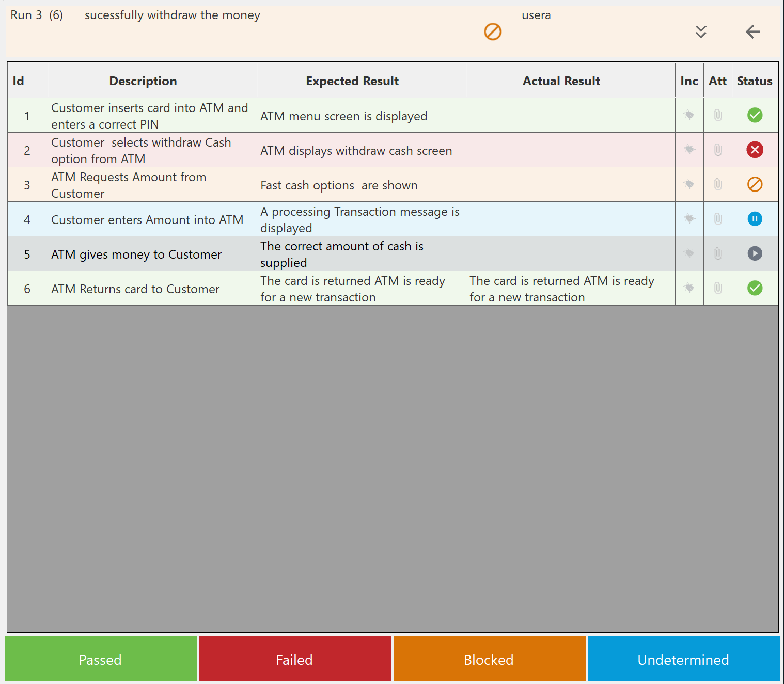The image size is (784, 684).
Task: Click the blocked run status icon in header
Action: pyautogui.click(x=492, y=32)
